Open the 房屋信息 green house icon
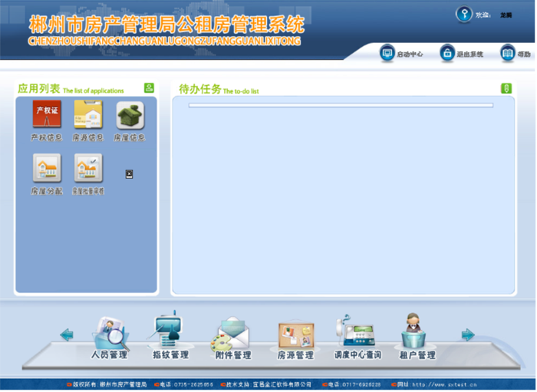The image size is (537, 392). (130, 115)
